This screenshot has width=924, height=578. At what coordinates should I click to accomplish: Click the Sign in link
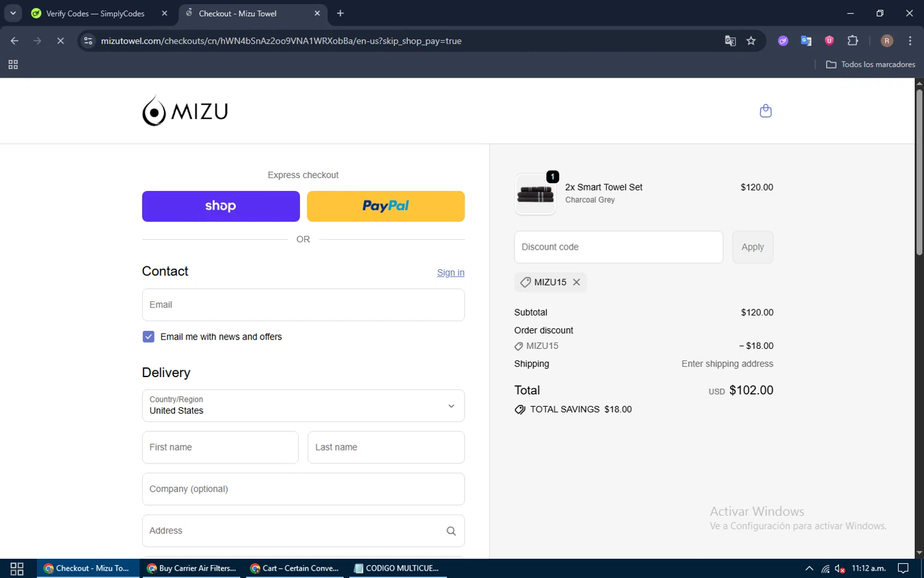pyautogui.click(x=451, y=273)
